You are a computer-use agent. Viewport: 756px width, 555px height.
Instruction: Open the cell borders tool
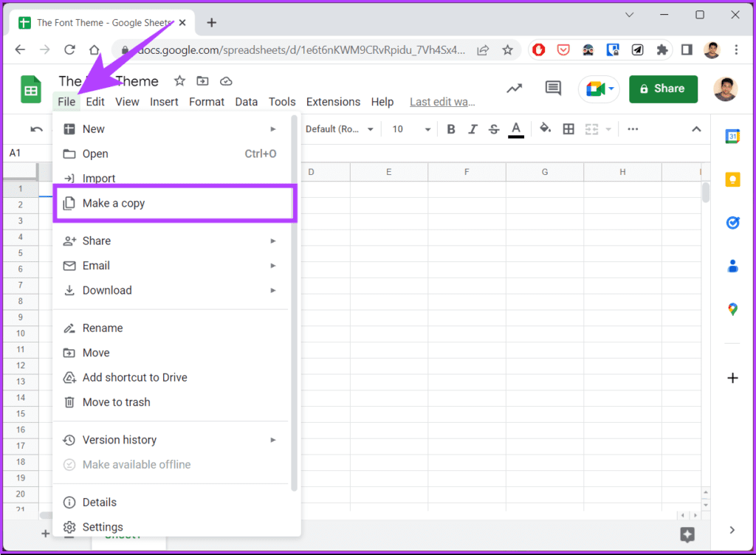[x=568, y=129]
